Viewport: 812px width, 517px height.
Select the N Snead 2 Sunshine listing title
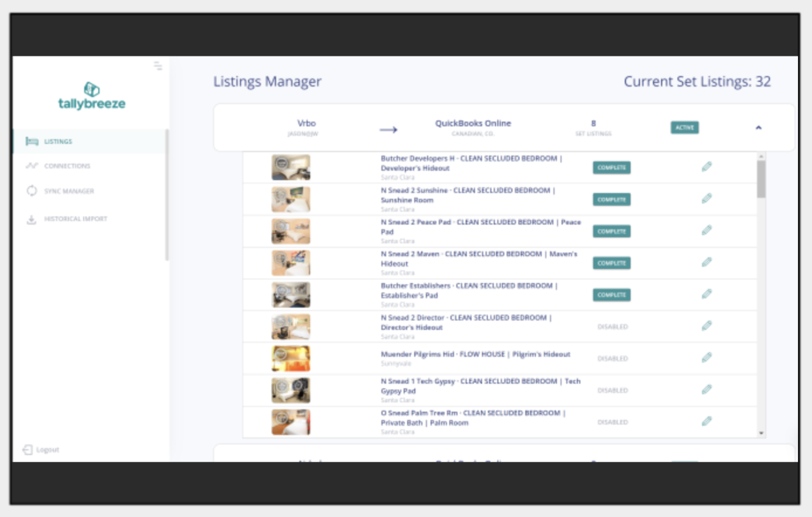(x=468, y=195)
